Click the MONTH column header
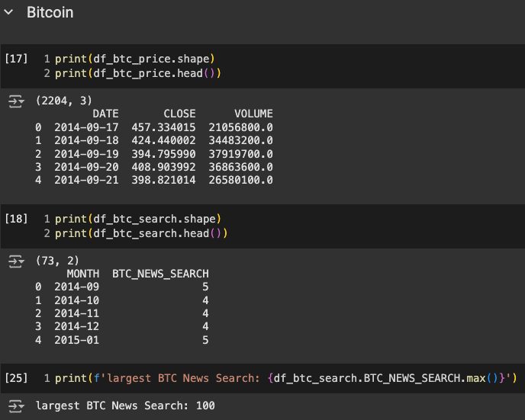 [x=82, y=274]
